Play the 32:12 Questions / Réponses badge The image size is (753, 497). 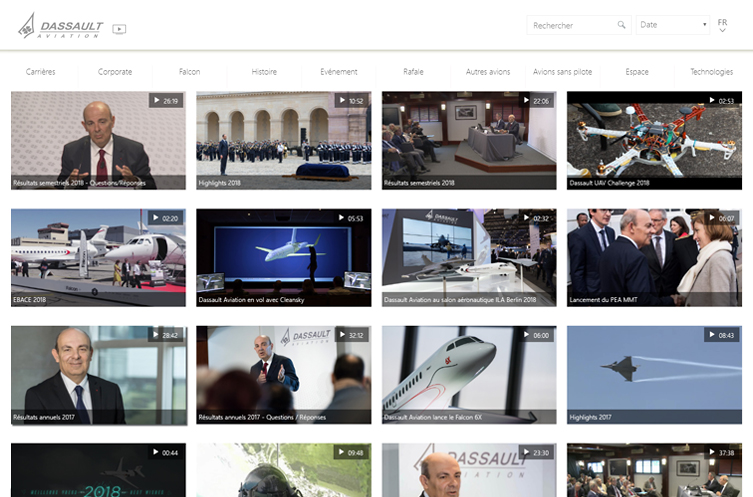click(351, 335)
